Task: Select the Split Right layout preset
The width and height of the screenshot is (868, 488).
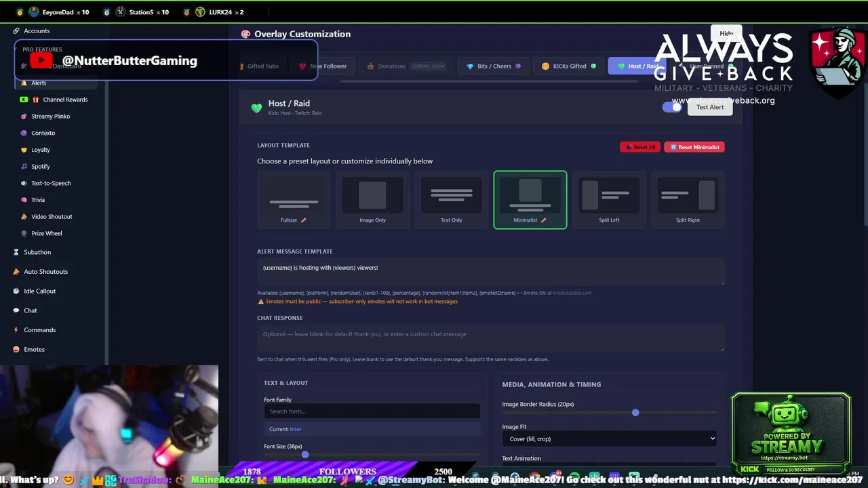Action: click(688, 200)
